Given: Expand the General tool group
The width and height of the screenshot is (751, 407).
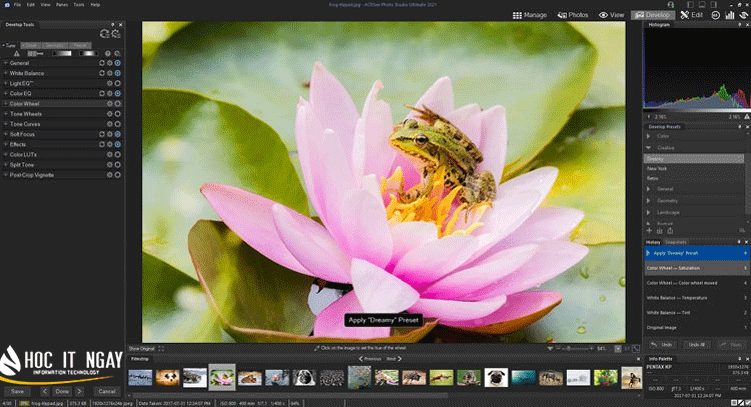Looking at the screenshot, I should 6,63.
